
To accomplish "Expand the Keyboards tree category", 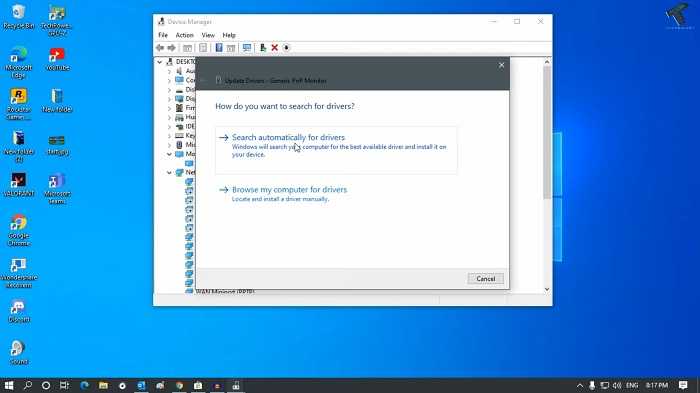I will click(169, 135).
